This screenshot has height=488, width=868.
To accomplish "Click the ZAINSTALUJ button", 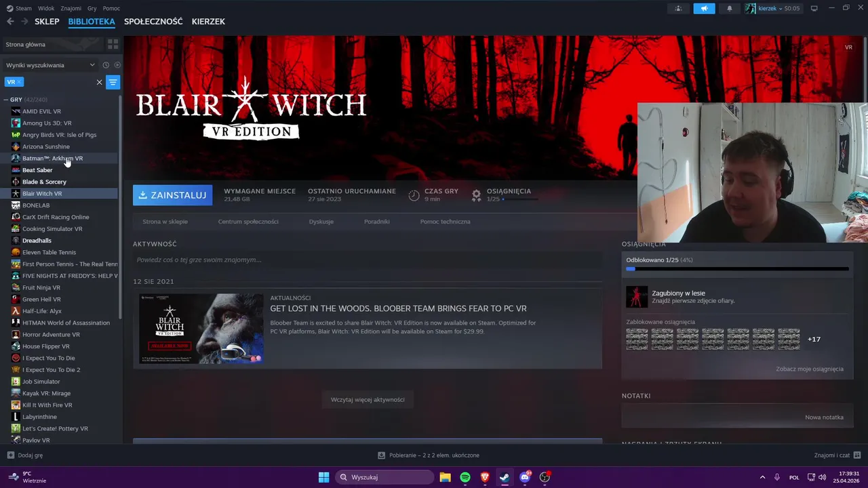I will pyautogui.click(x=172, y=195).
